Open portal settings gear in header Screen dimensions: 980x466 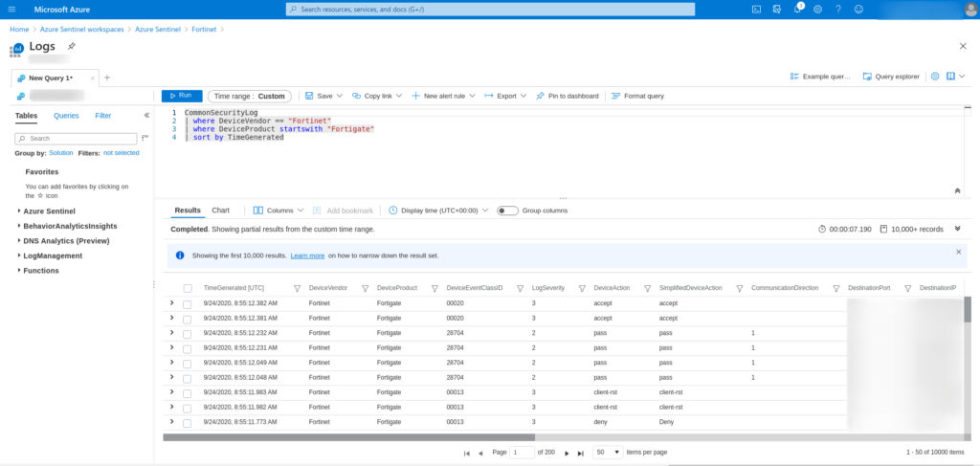(x=817, y=10)
